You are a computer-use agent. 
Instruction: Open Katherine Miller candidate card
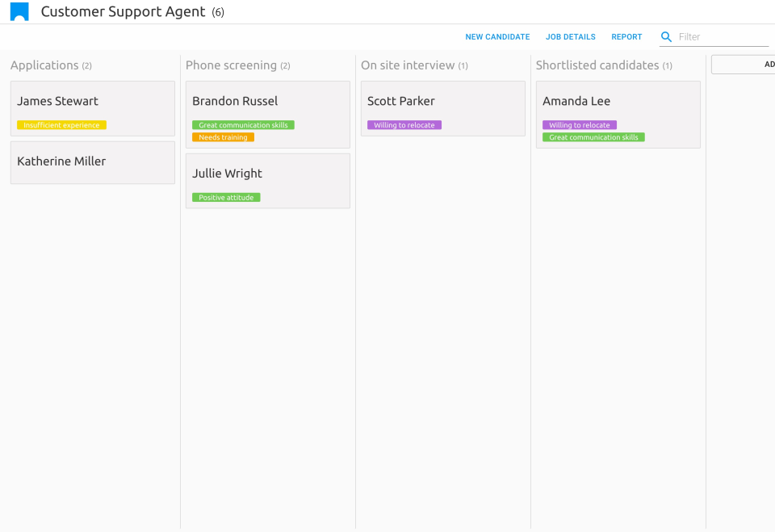(92, 162)
